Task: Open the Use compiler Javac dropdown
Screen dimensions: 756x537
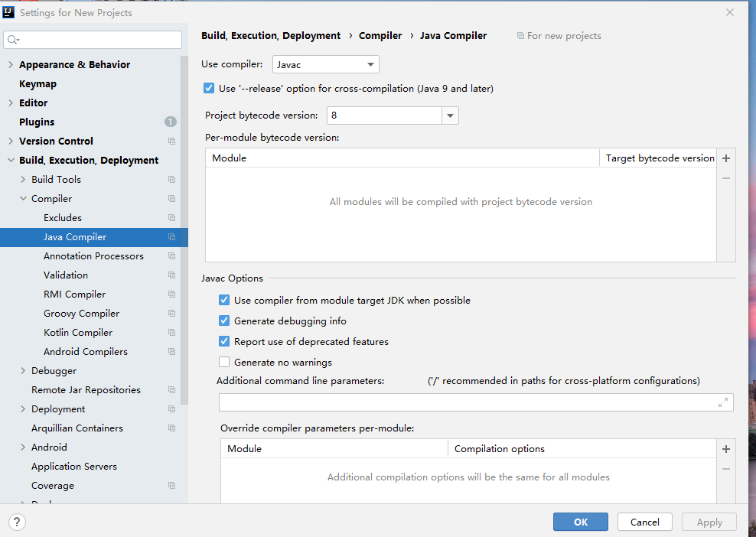Action: pos(326,64)
